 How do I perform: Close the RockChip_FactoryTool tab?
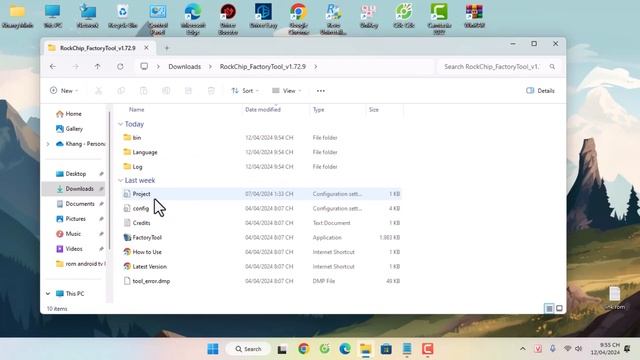pos(146,48)
